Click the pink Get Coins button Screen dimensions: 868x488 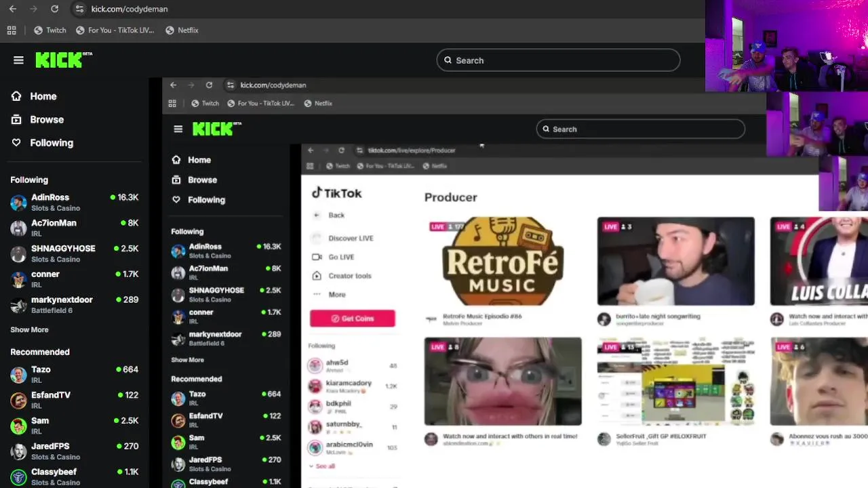pos(353,319)
